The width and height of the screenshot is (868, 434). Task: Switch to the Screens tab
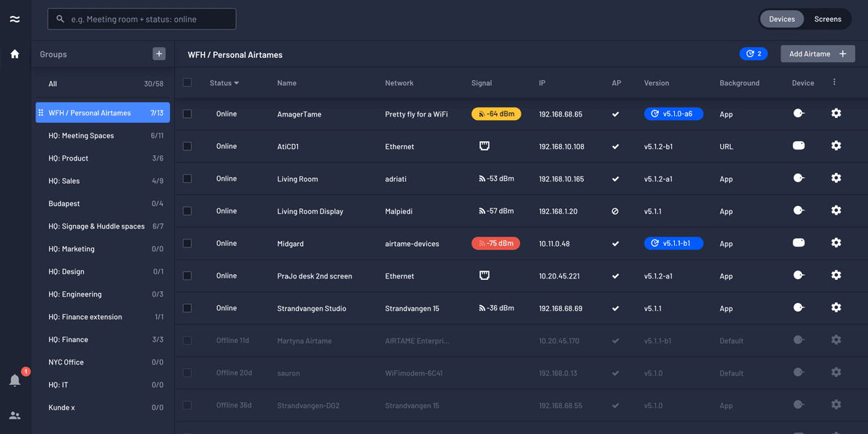(x=827, y=19)
